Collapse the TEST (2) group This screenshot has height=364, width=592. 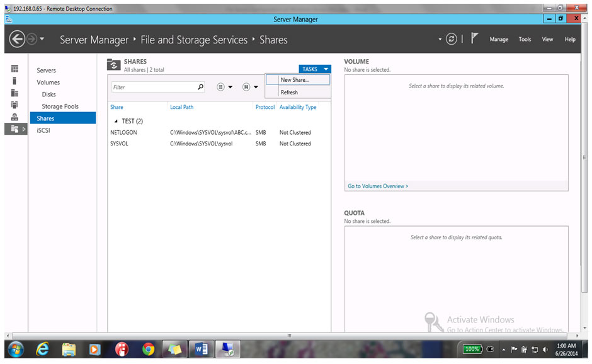coord(116,121)
